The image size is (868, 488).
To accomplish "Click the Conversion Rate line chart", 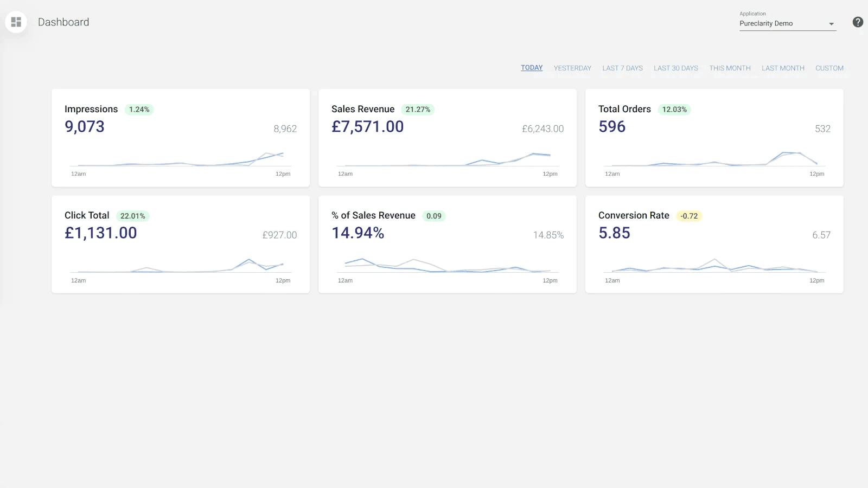I will (x=714, y=266).
